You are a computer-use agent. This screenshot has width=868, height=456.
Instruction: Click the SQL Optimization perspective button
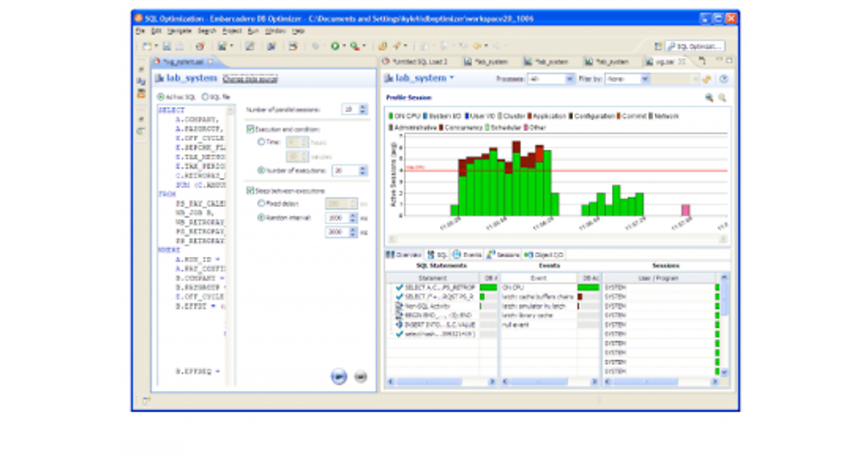tap(695, 46)
